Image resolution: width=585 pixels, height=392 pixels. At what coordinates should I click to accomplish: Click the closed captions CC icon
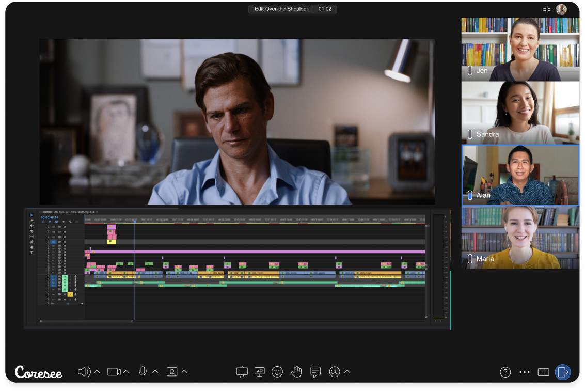335,372
